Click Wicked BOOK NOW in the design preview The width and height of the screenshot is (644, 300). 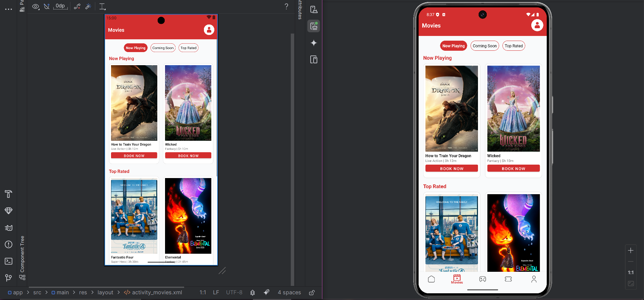coord(188,156)
